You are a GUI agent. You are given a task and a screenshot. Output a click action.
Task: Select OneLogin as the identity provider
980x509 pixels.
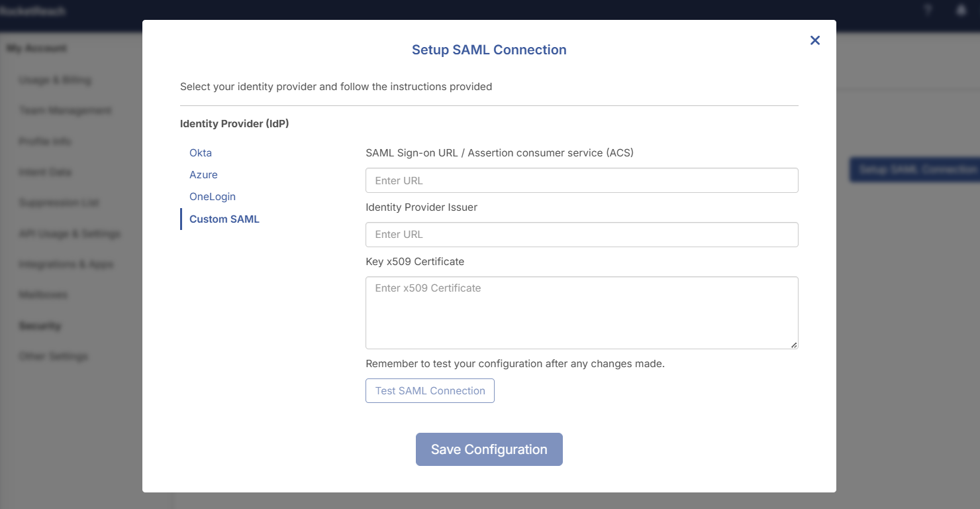point(212,196)
